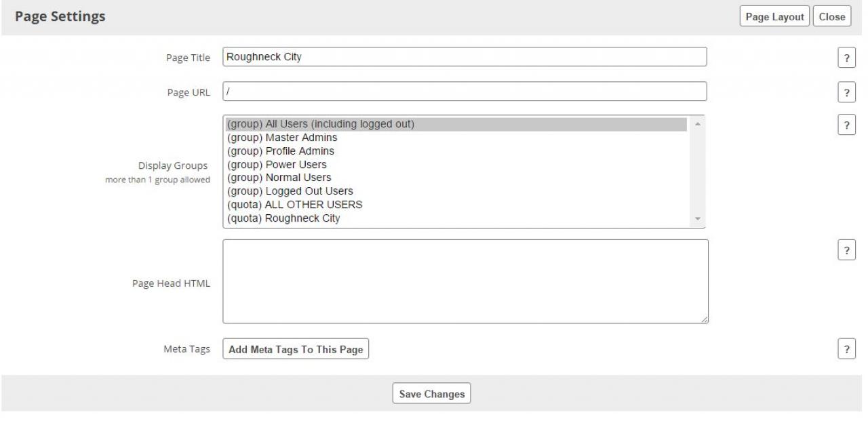
Task: Select the All Users group option
Action: click(x=320, y=124)
